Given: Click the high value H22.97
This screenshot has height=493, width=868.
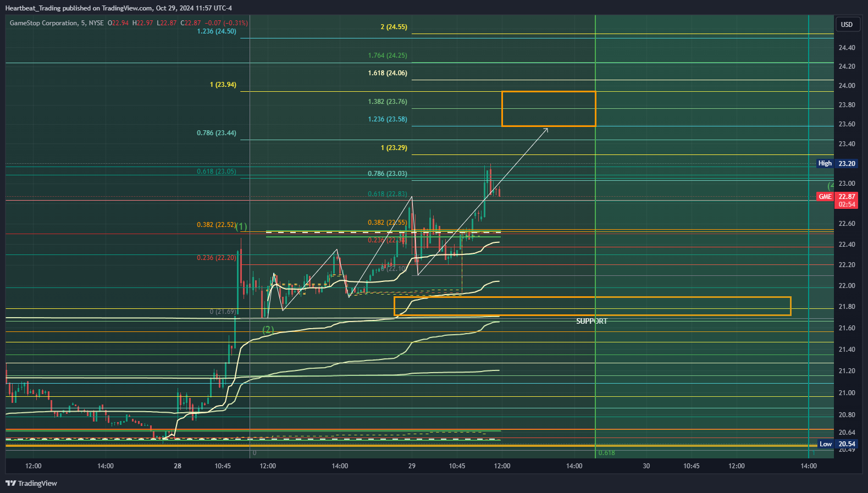Looking at the screenshot, I should (x=142, y=23).
